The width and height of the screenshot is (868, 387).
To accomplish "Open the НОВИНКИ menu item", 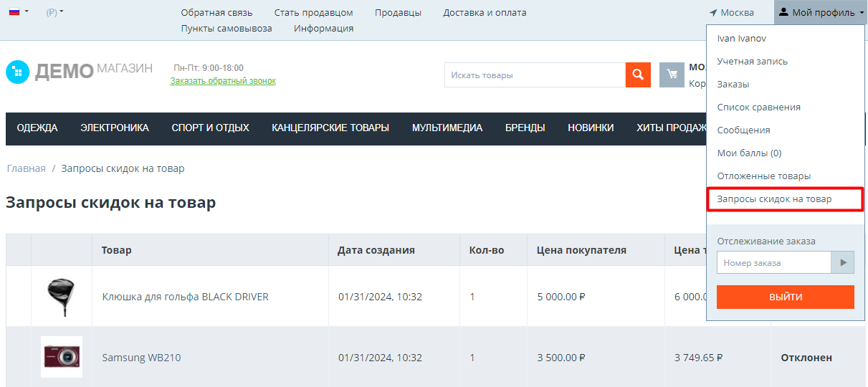I will 591,128.
